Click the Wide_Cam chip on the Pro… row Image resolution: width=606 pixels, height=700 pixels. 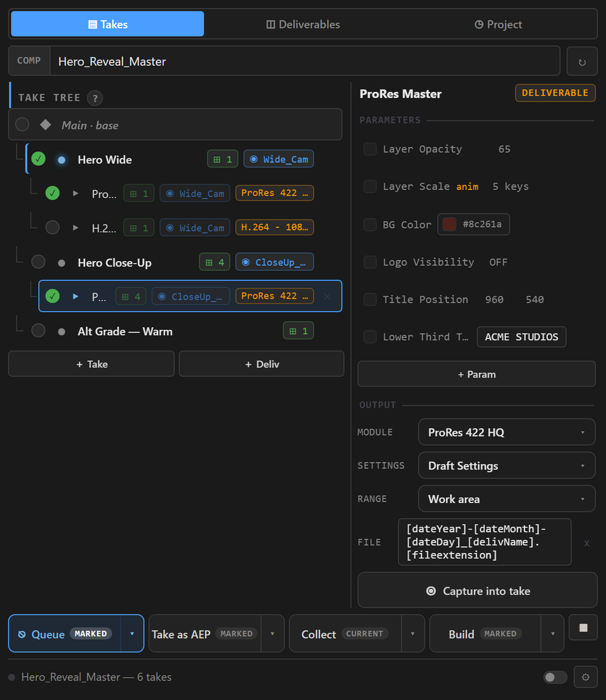(195, 194)
